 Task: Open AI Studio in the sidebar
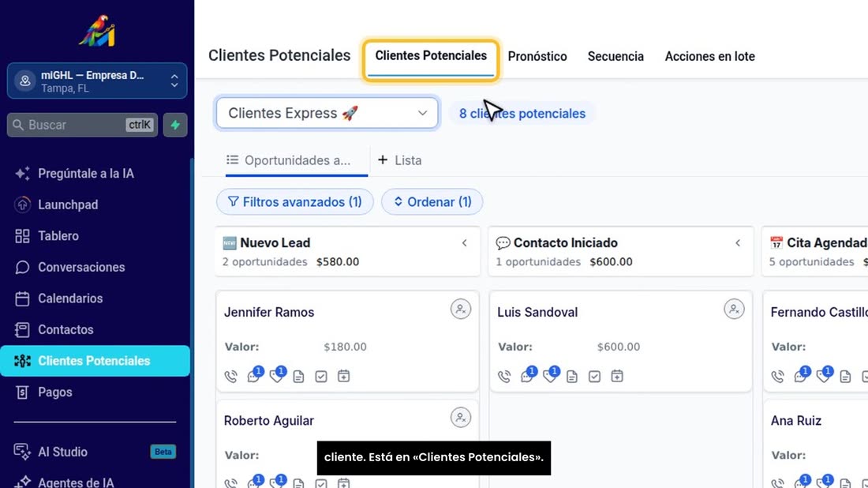click(62, 452)
